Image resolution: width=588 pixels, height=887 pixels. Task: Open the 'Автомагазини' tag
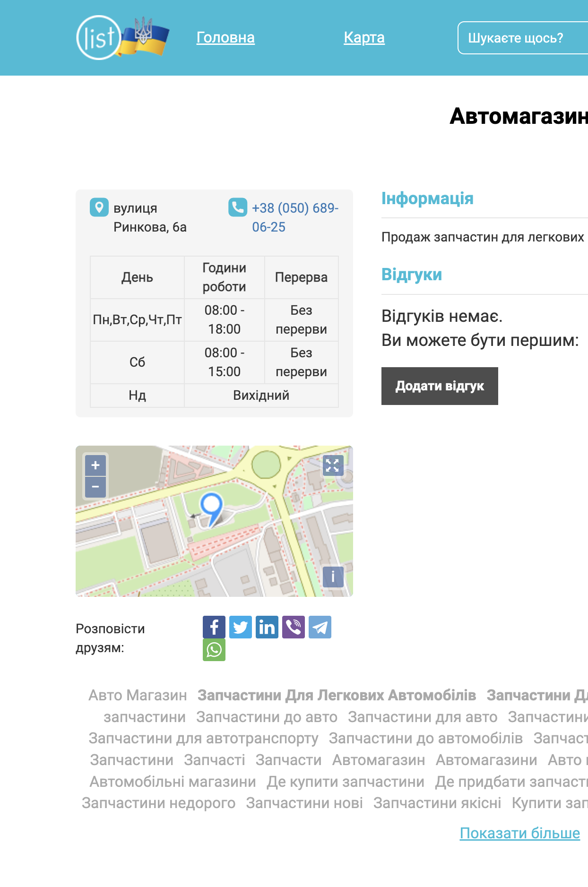point(486,760)
